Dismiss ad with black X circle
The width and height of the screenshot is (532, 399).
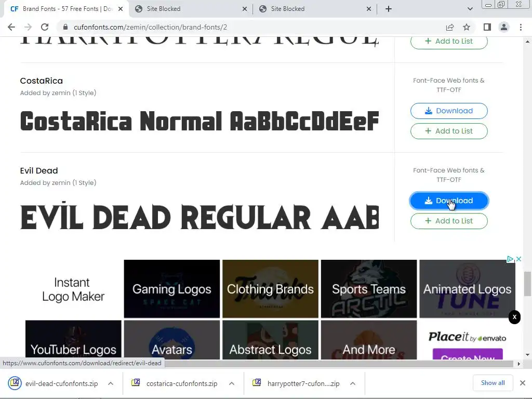point(514,317)
